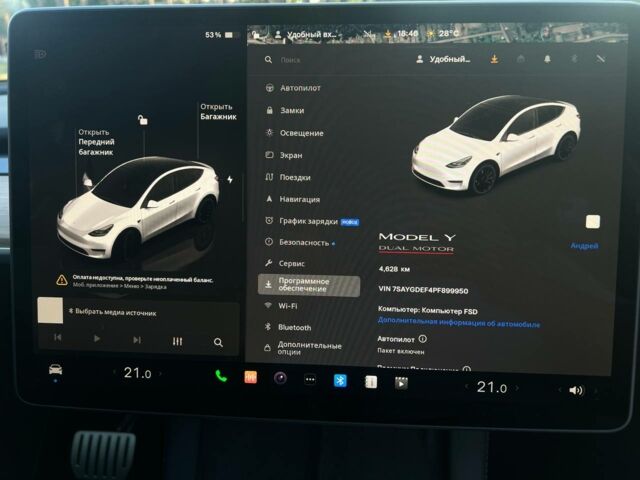Open the media equalizer settings

177,341
